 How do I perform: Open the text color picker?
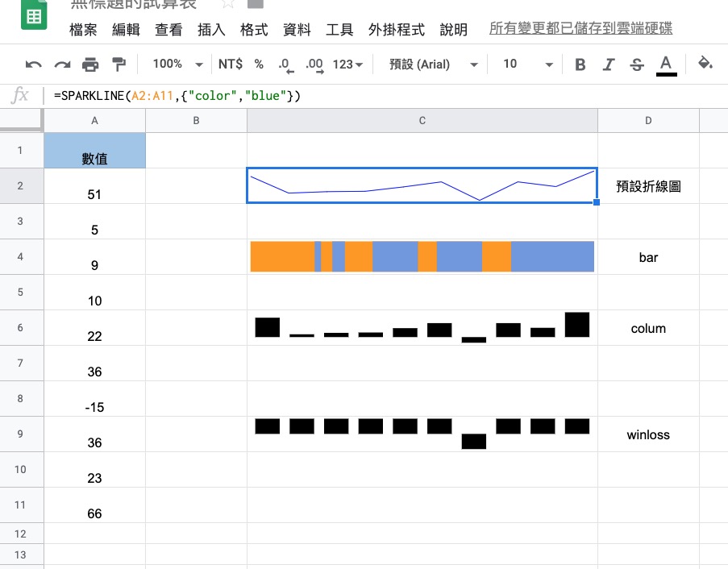[666, 65]
